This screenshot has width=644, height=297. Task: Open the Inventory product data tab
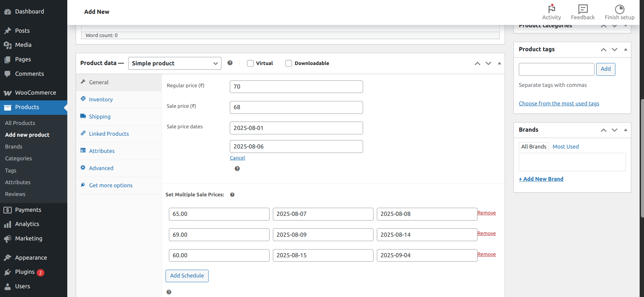click(x=119, y=100)
